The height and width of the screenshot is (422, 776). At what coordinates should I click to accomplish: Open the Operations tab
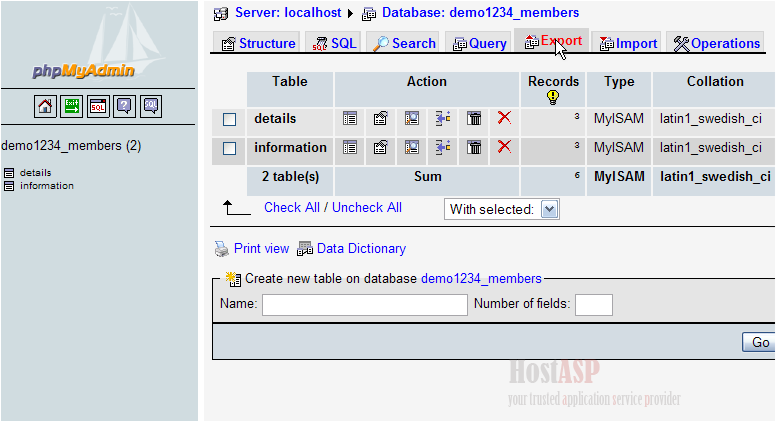click(x=715, y=43)
